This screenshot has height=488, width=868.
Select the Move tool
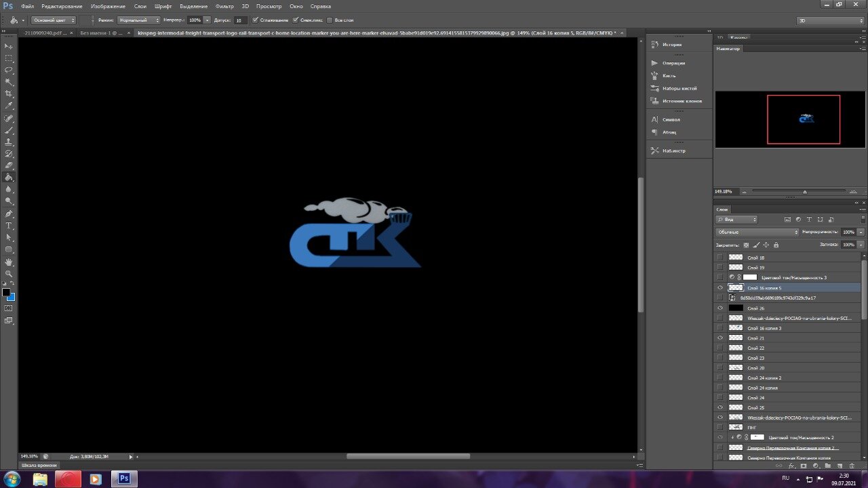pos(9,46)
